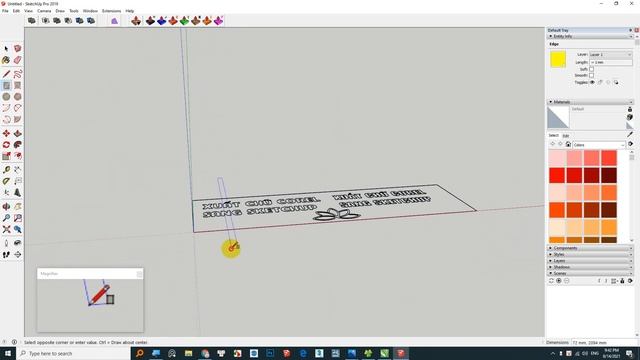Select the Walk footprints tool

(6, 255)
